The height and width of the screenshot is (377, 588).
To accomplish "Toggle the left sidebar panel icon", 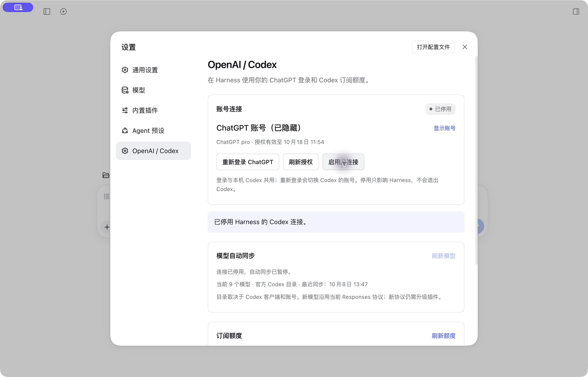I will tap(47, 11).
